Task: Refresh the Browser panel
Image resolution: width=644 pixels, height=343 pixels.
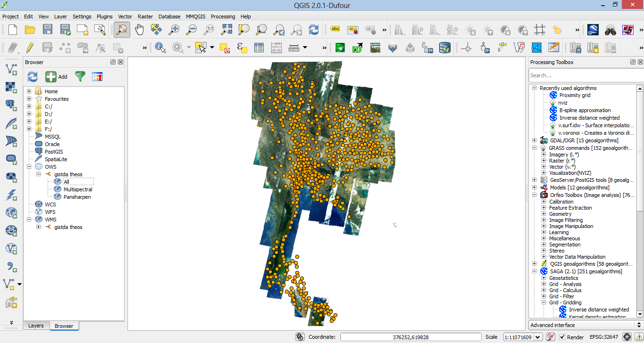Action: coord(32,76)
